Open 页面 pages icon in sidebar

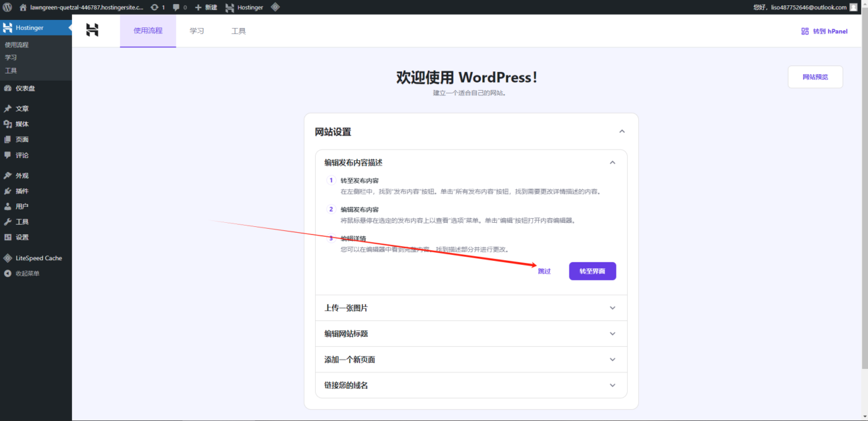pyautogui.click(x=8, y=139)
